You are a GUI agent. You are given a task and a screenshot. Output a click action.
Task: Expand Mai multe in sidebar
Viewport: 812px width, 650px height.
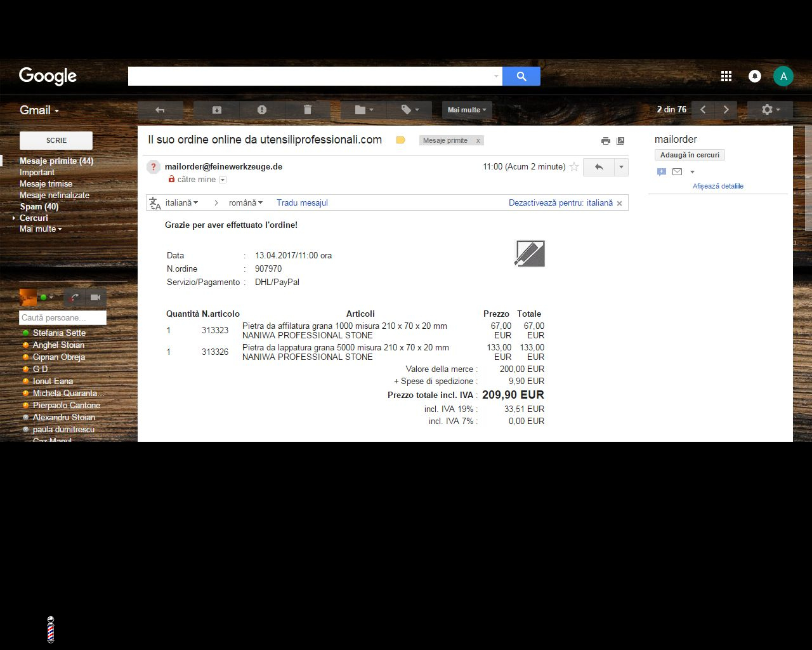click(x=41, y=229)
